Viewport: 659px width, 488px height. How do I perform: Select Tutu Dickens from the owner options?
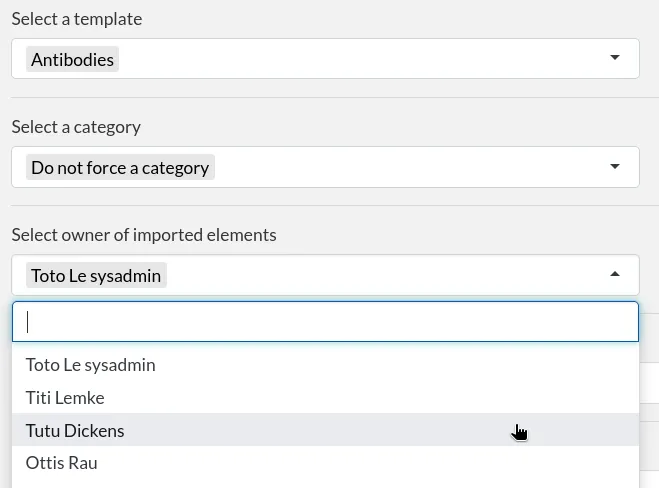click(325, 430)
